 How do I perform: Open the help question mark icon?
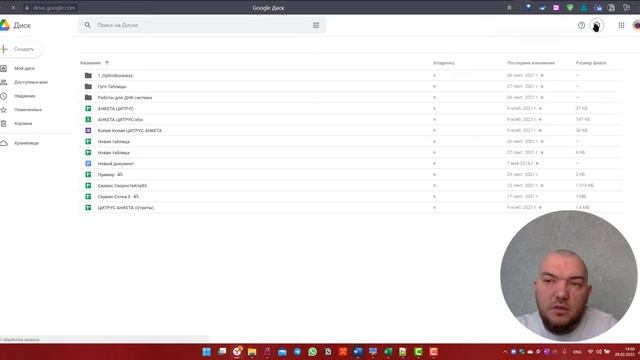click(581, 25)
